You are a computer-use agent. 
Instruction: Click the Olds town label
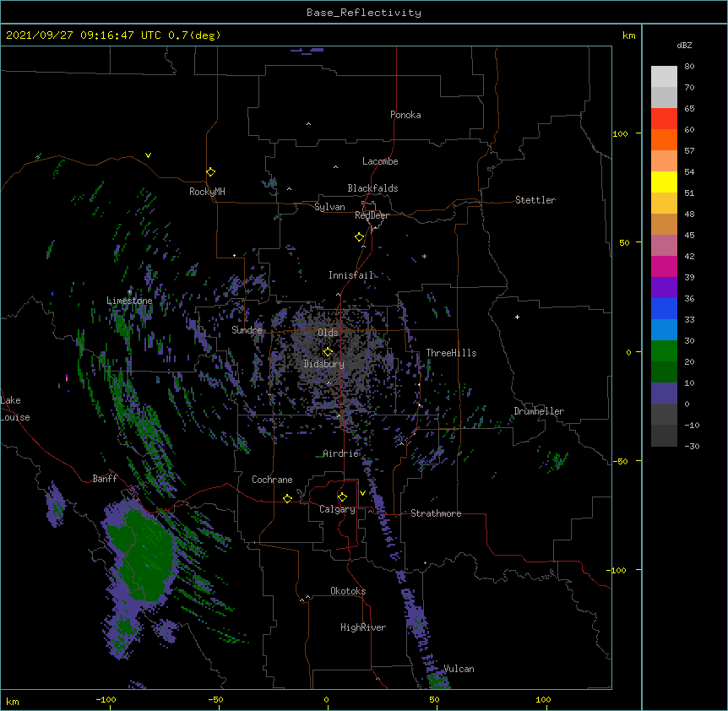[328, 333]
